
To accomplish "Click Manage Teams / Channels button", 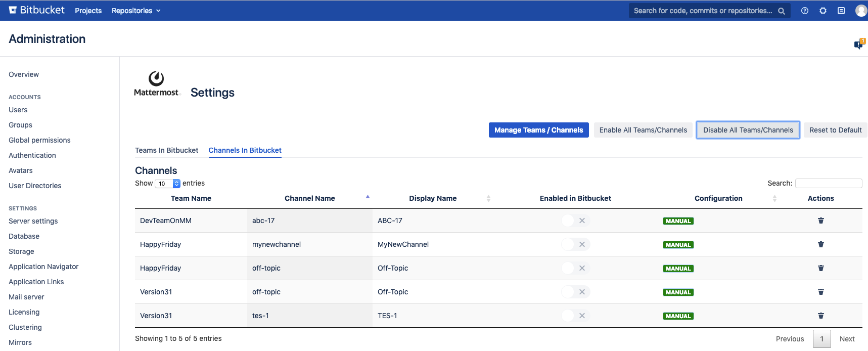I will 538,130.
